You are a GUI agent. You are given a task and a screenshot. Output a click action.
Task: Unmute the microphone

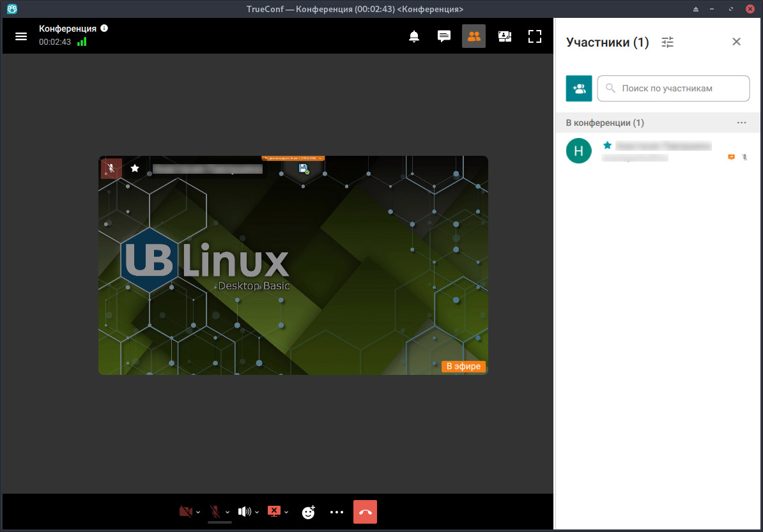pos(215,512)
